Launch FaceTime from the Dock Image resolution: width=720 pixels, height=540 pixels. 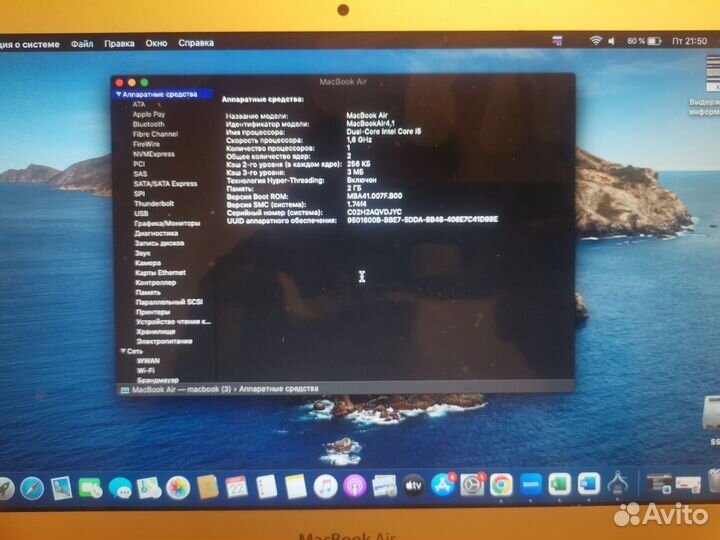click(90, 488)
